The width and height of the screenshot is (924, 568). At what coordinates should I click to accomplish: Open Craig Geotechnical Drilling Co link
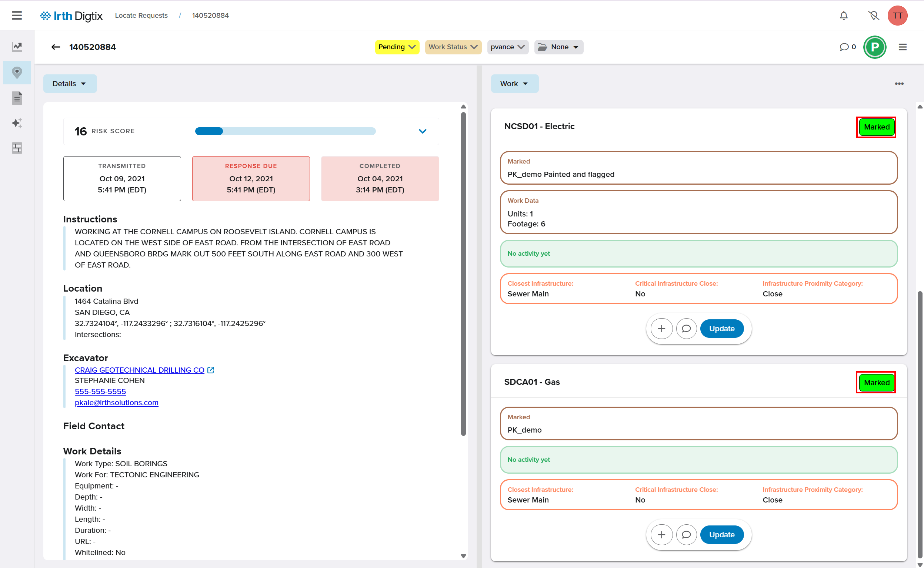(x=140, y=370)
